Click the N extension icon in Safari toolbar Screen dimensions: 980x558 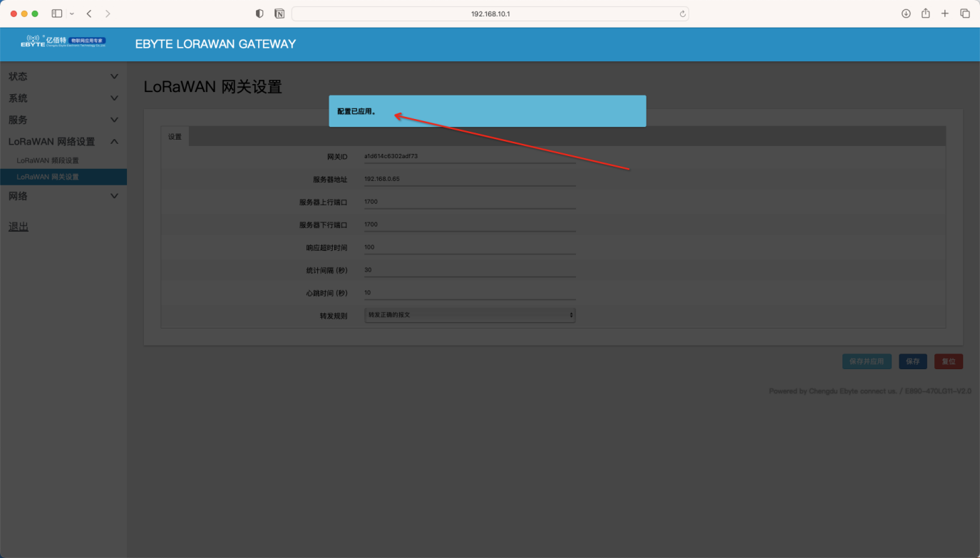coord(279,13)
